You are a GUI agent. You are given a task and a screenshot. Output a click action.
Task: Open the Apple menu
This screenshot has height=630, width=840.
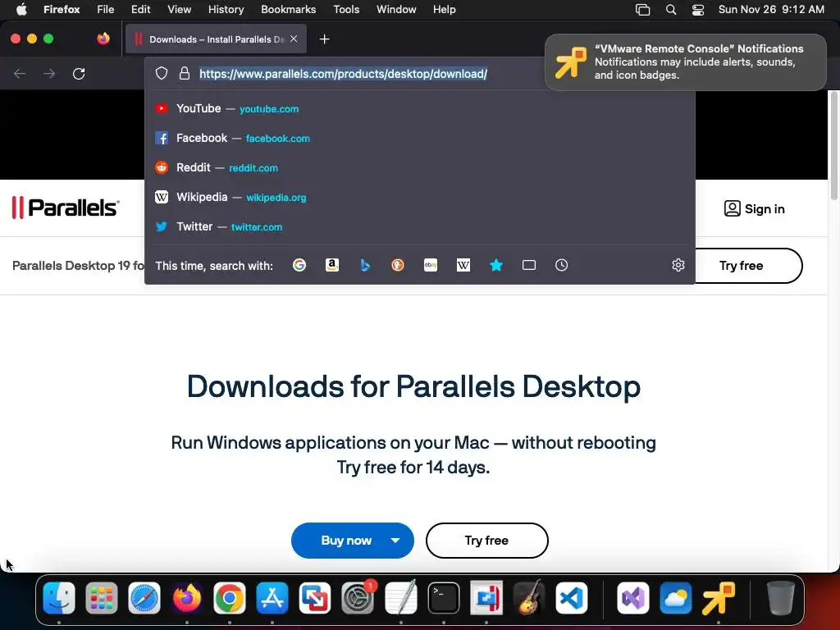click(21, 10)
